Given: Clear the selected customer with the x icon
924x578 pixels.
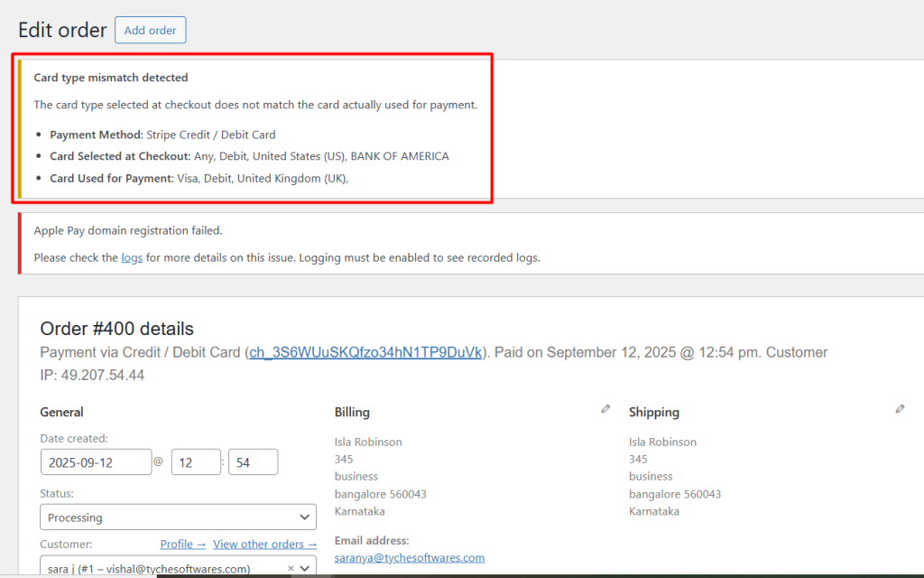Looking at the screenshot, I should [291, 569].
